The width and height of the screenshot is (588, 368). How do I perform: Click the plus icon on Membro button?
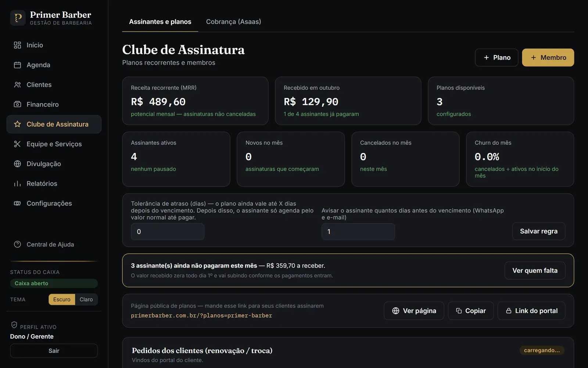click(x=534, y=58)
